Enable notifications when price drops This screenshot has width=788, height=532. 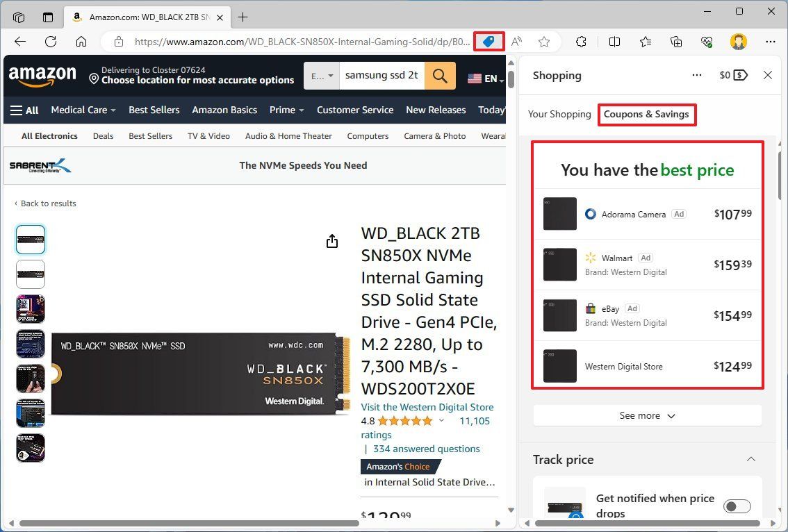(x=737, y=506)
